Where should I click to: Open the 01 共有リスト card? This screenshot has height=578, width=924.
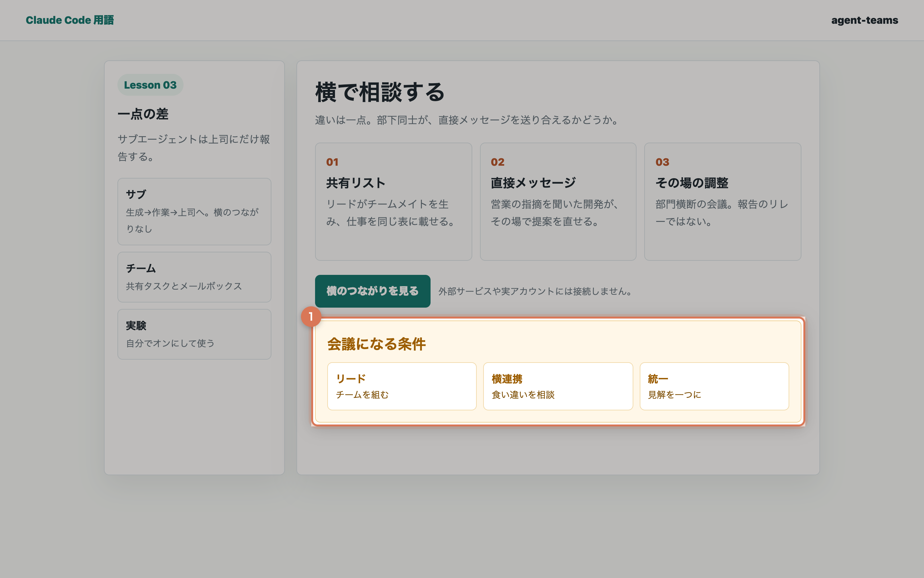click(393, 202)
